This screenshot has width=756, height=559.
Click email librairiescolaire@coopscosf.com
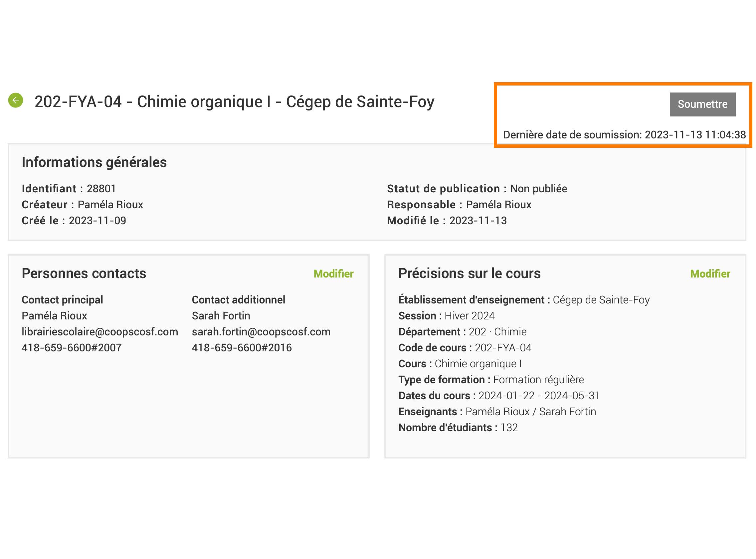(100, 332)
